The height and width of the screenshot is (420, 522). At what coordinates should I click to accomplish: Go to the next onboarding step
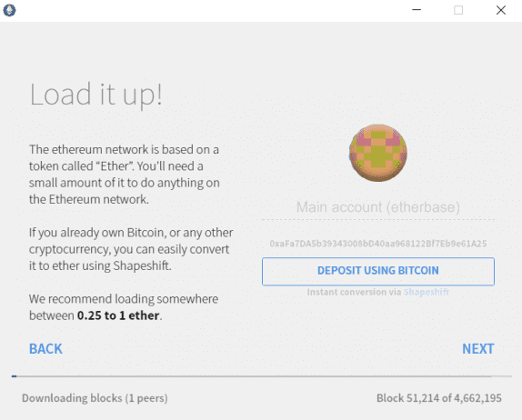(478, 349)
